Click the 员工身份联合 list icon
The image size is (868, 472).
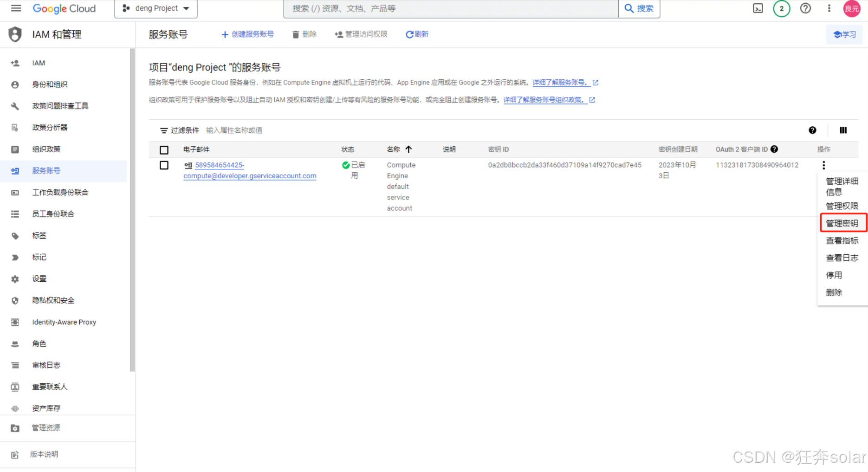(x=15, y=214)
